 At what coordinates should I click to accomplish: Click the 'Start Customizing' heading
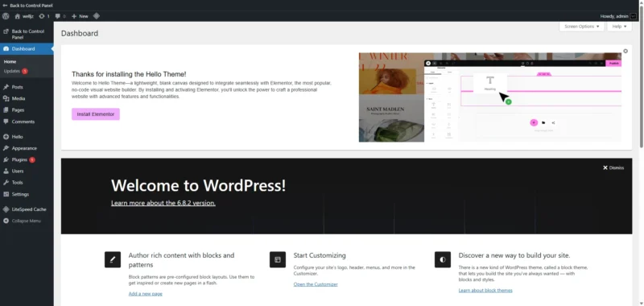tap(320, 255)
